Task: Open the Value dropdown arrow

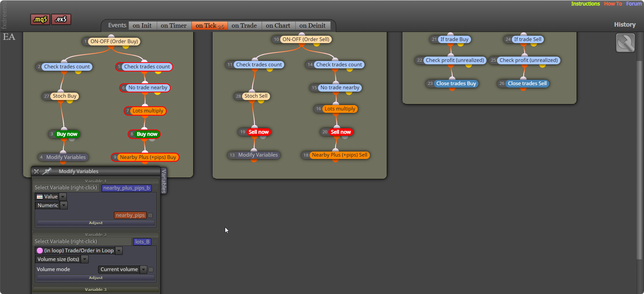Action: (x=63, y=197)
